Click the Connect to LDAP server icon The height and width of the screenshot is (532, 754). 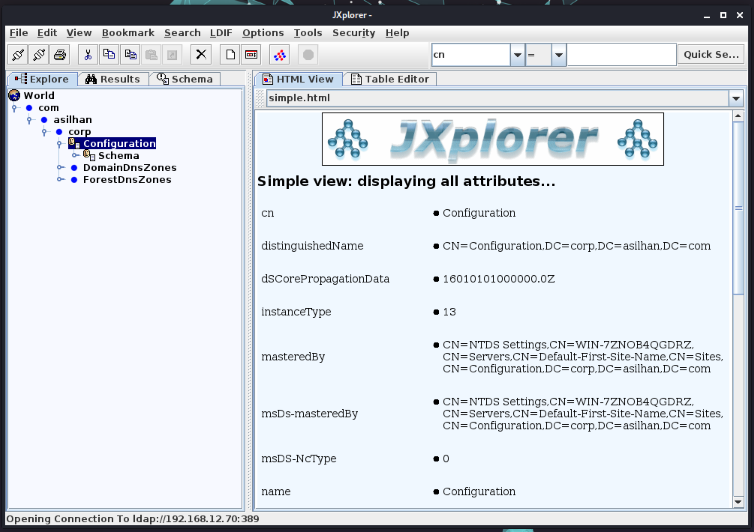click(x=18, y=54)
